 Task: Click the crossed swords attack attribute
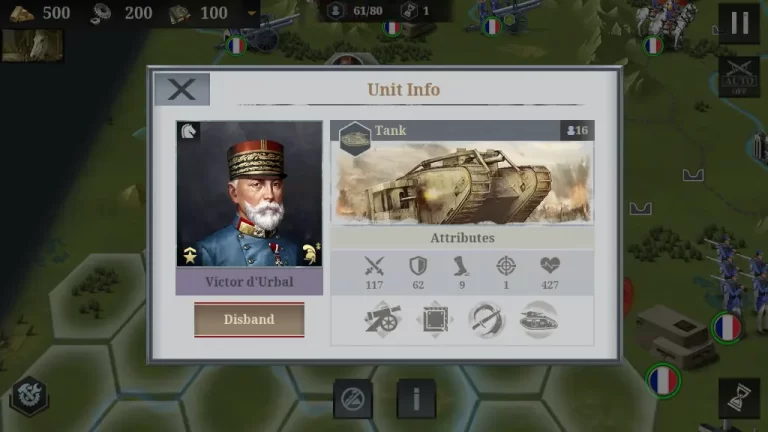374,273
